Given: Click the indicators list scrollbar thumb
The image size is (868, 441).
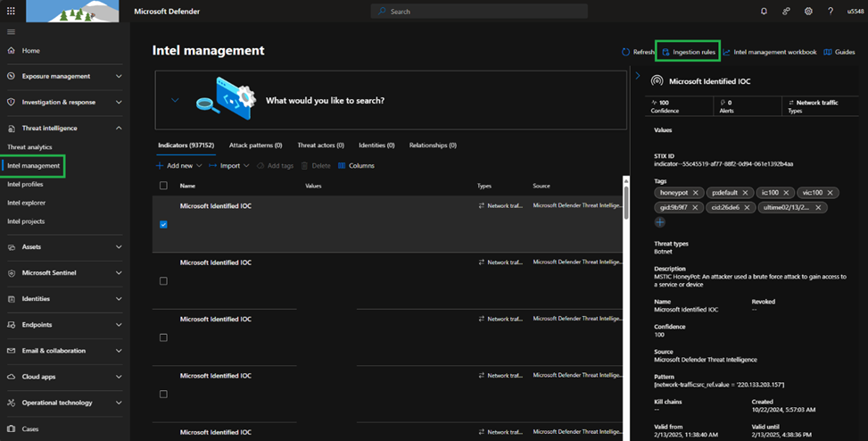Looking at the screenshot, I should pyautogui.click(x=626, y=203).
